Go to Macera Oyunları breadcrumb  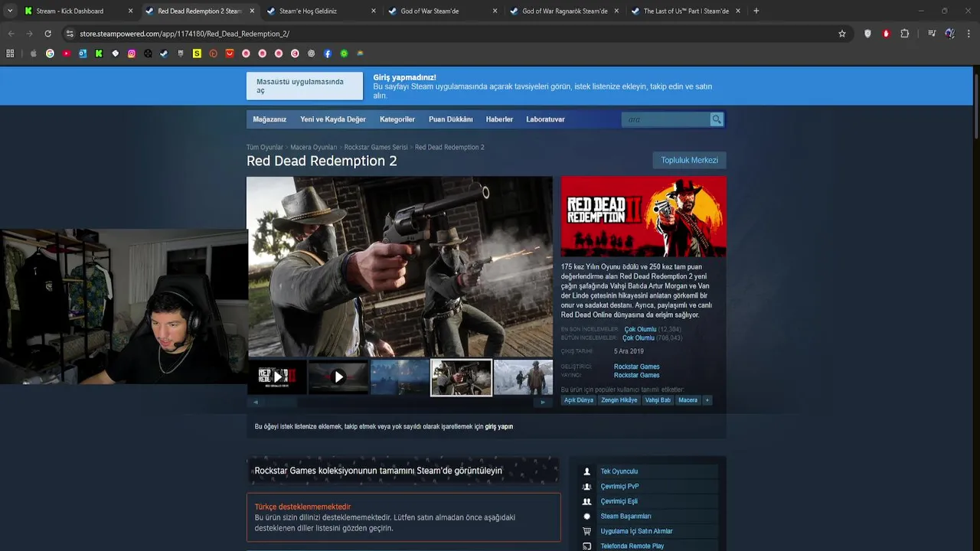point(314,147)
